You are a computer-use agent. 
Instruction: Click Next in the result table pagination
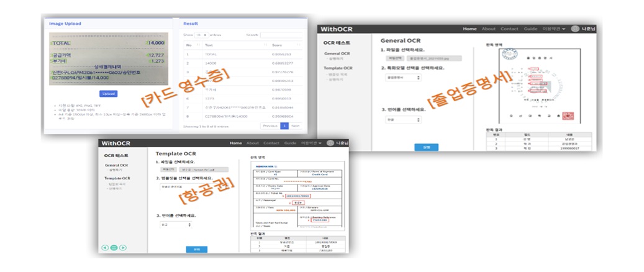[x=296, y=125]
